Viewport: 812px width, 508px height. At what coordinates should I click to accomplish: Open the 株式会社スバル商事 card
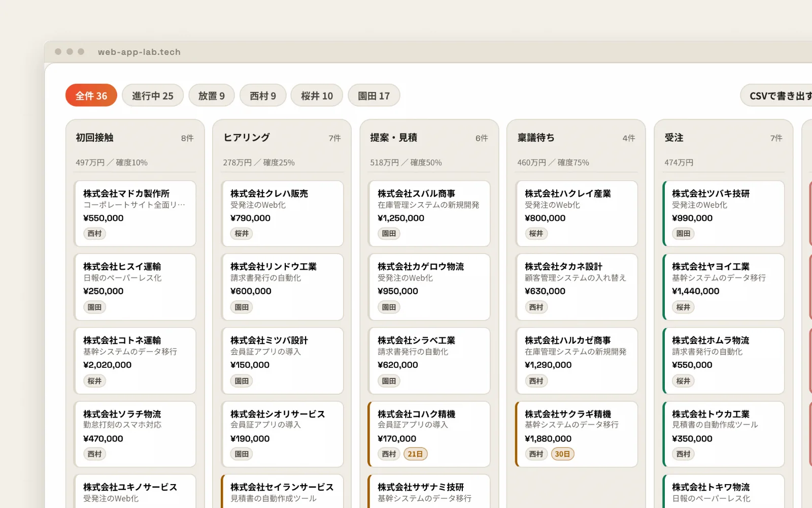(x=429, y=213)
